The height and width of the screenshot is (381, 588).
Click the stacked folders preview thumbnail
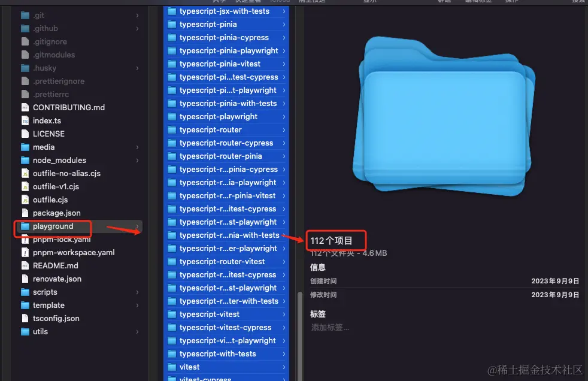point(444,116)
